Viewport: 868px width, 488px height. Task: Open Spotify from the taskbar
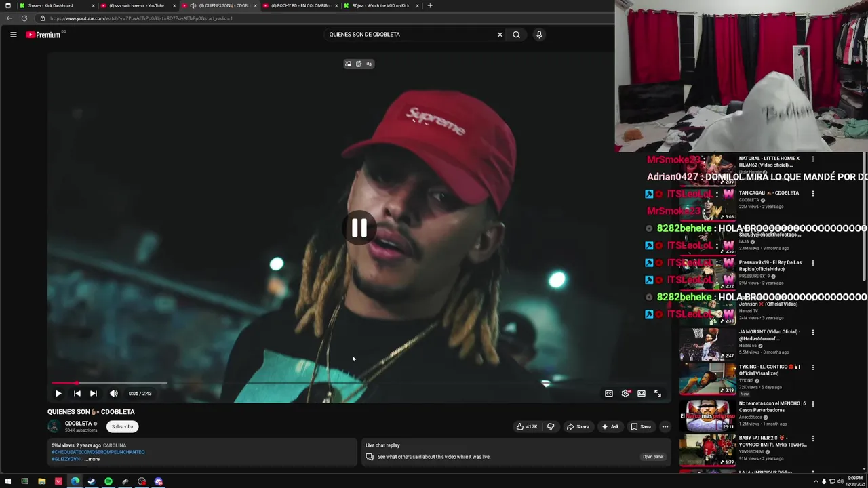coord(108,482)
